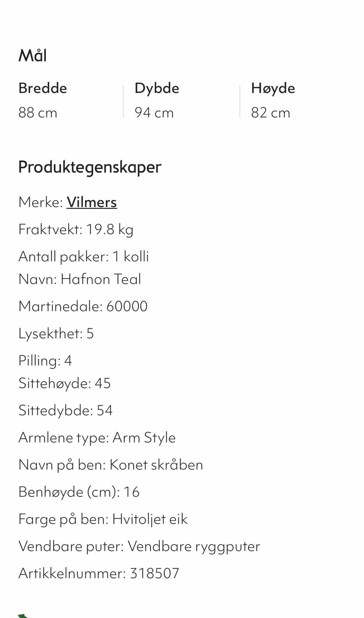This screenshot has width=364, height=618.
Task: Click the Martinedale: 60000 line
Action: [x=83, y=306]
